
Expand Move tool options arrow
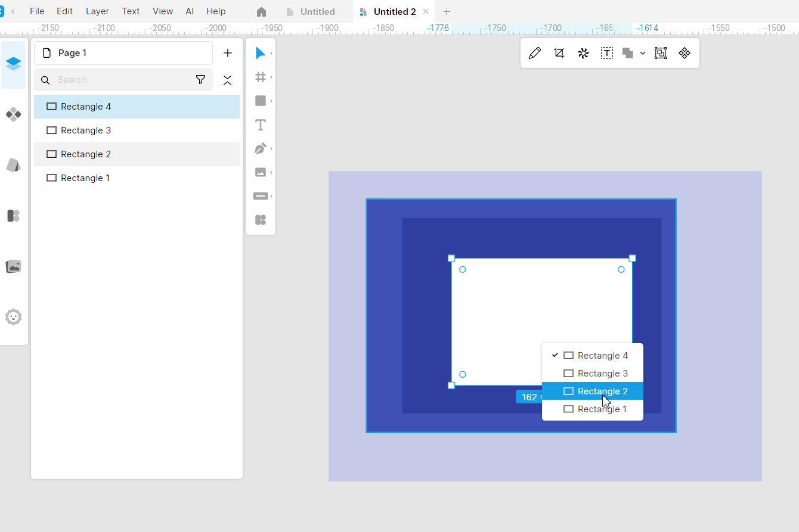click(271, 53)
